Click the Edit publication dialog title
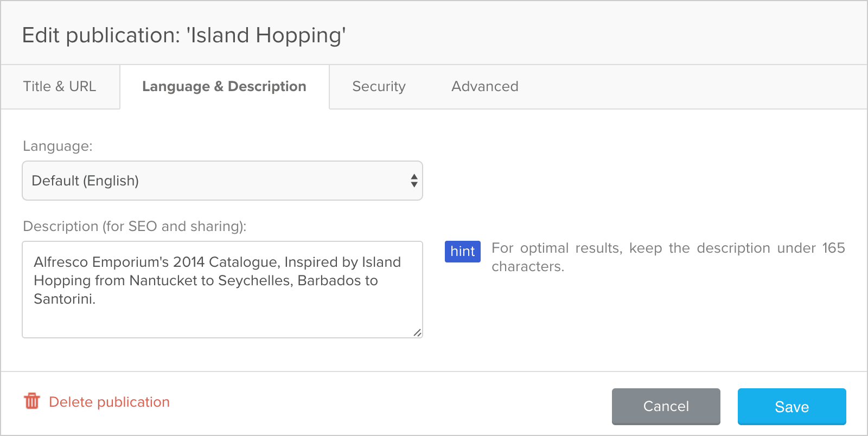This screenshot has width=868, height=436. pyautogui.click(x=184, y=35)
